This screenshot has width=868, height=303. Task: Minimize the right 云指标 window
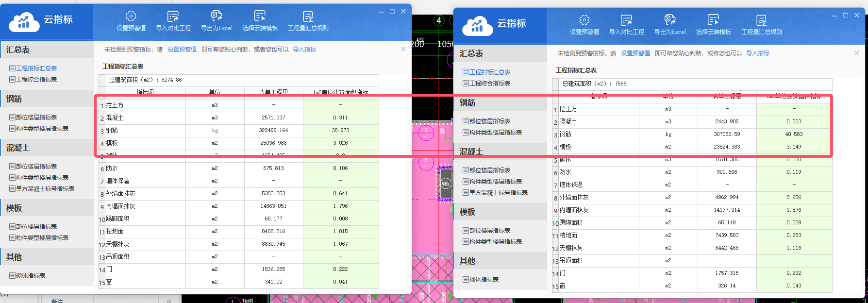pos(835,16)
